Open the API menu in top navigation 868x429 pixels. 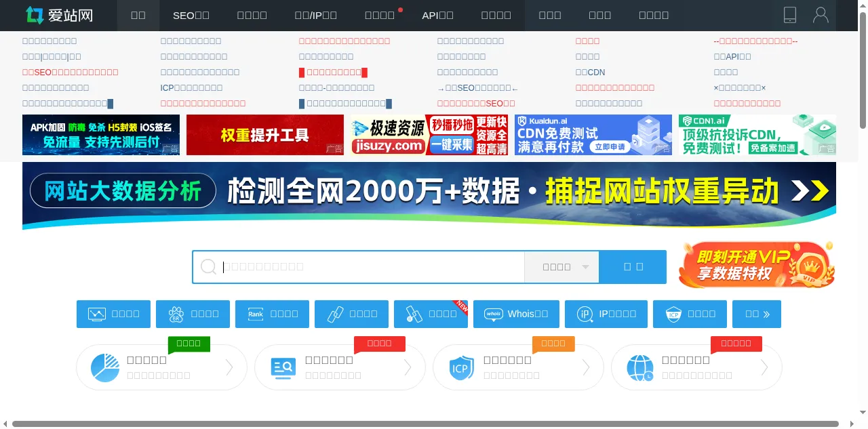[x=438, y=15]
